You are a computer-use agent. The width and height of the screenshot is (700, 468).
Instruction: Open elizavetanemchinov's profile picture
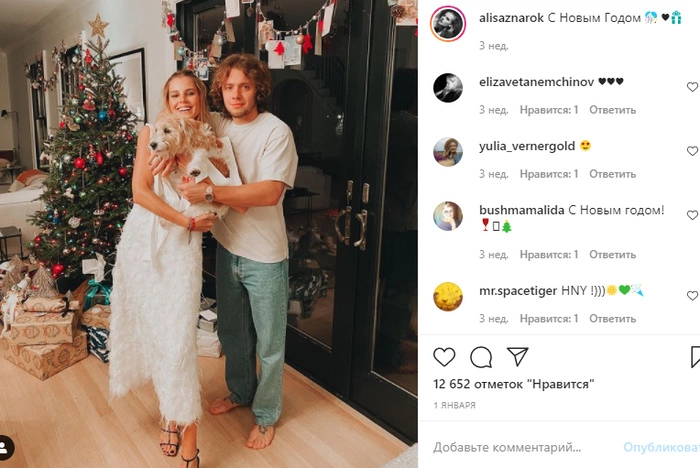[x=448, y=88]
